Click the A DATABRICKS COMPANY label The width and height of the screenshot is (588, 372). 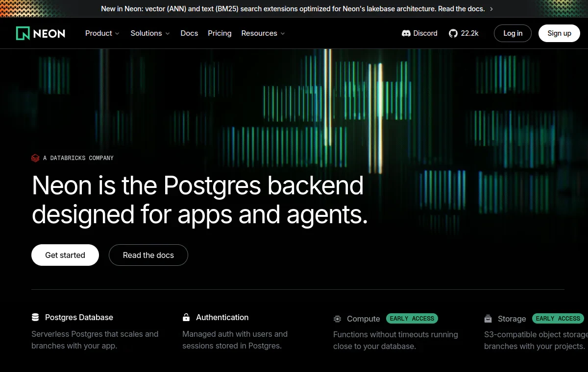78,158
